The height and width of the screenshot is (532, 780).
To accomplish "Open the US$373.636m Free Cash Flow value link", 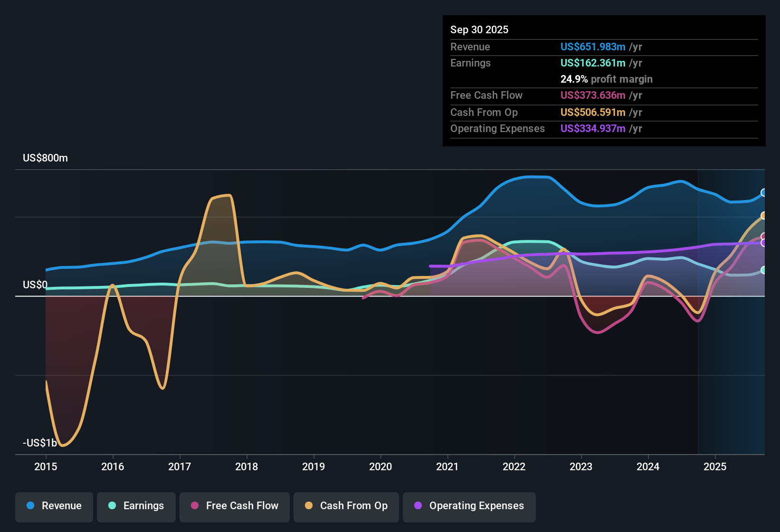I will click(592, 95).
